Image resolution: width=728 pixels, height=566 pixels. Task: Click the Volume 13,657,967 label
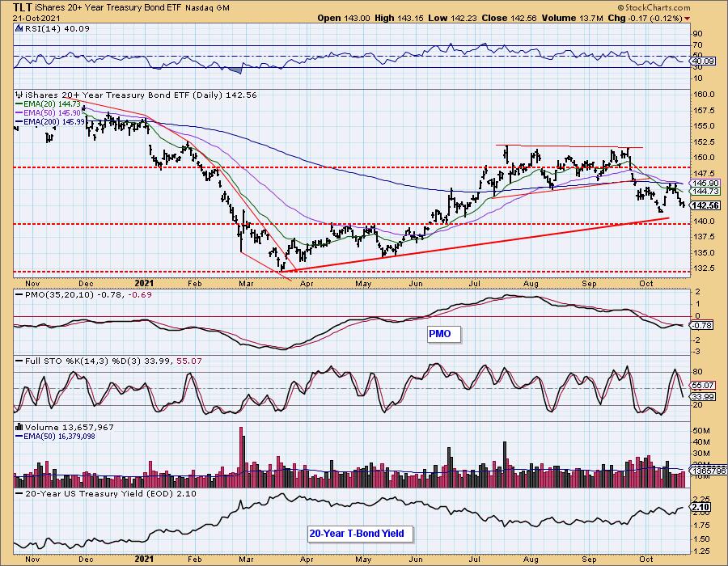[x=65, y=427]
